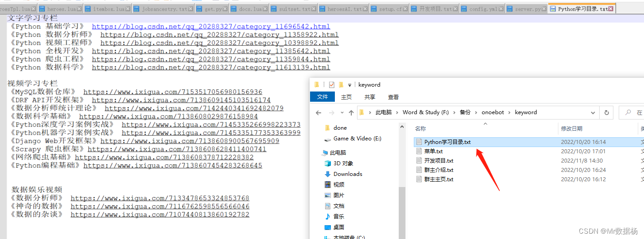Image resolution: width=644 pixels, height=239 pixels.
Task: Switch to the jobsancestry.txt tab
Action: [163, 9]
